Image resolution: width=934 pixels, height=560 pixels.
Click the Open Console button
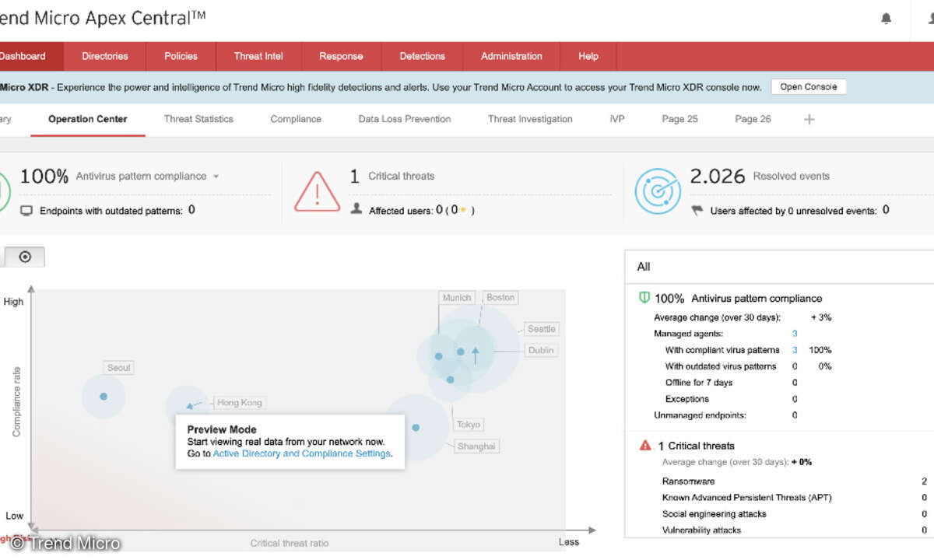[x=809, y=87]
